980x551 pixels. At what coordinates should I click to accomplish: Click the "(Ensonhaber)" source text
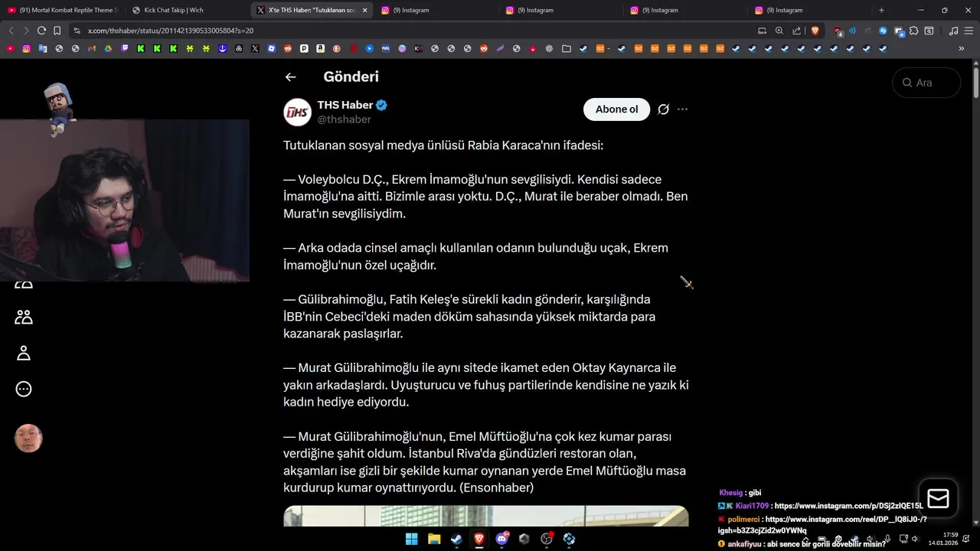click(x=496, y=487)
